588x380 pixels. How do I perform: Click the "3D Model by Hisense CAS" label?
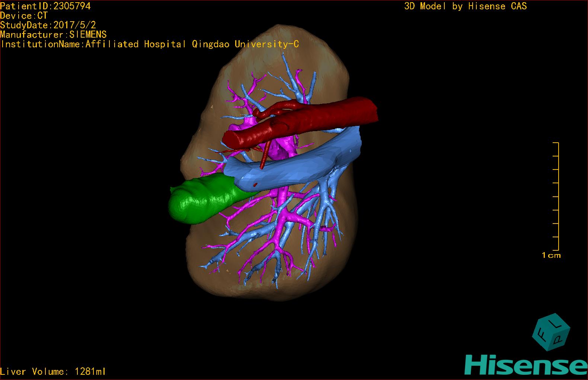pyautogui.click(x=466, y=6)
